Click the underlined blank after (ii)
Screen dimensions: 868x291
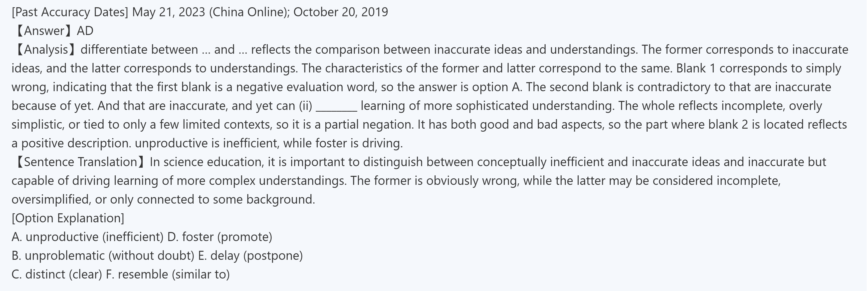tap(336, 106)
